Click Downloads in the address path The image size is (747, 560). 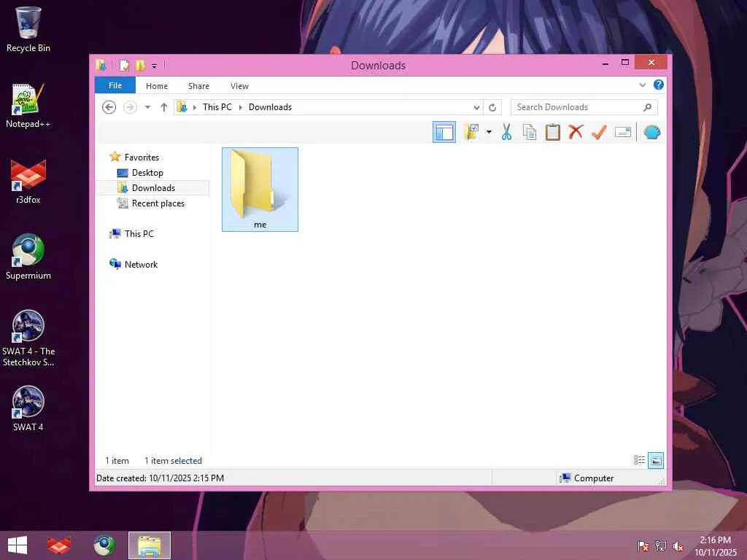tap(270, 107)
